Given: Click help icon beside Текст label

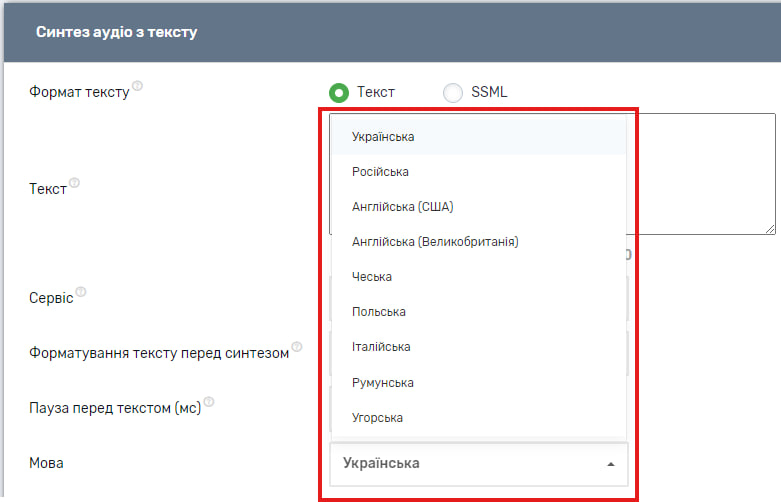Looking at the screenshot, I should click(75, 184).
